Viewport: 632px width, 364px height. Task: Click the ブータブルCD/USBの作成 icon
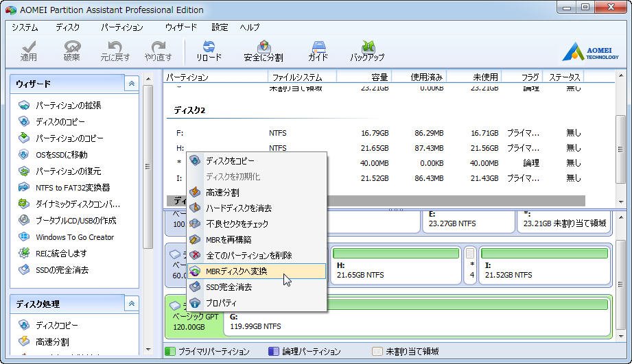(x=24, y=220)
